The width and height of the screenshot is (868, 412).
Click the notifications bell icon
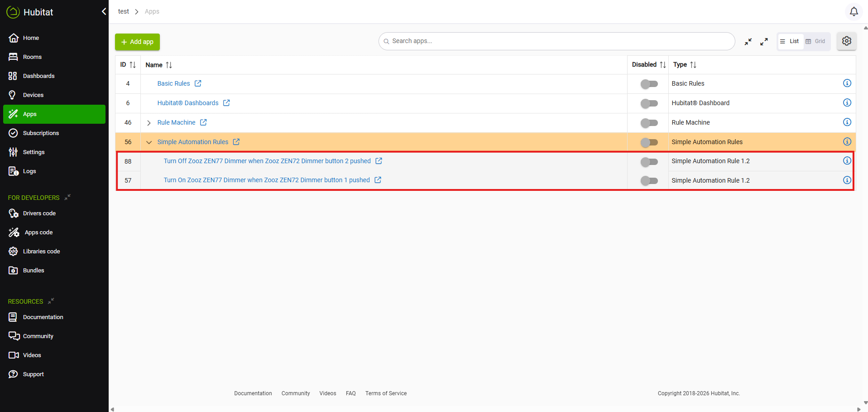pos(854,12)
